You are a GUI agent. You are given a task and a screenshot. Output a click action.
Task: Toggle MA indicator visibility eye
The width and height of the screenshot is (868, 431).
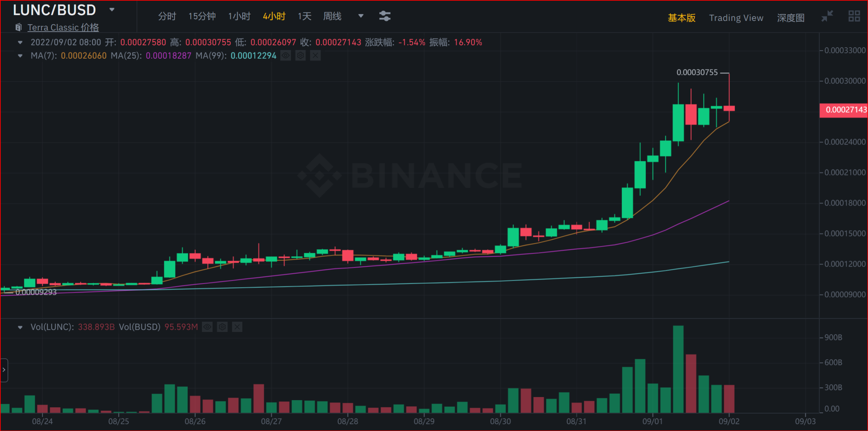[x=286, y=56]
